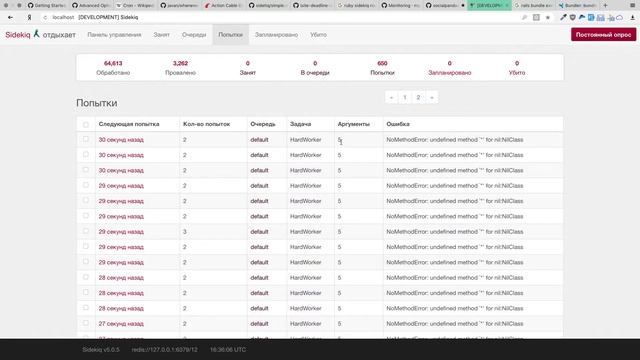Switch to the Cron - Wikipedia browser tab

point(135,5)
